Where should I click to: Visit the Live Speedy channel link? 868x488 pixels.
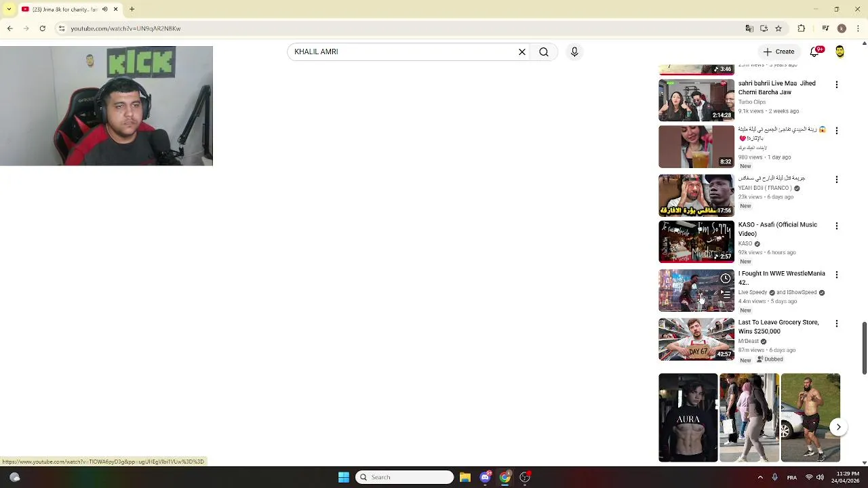pos(753,292)
